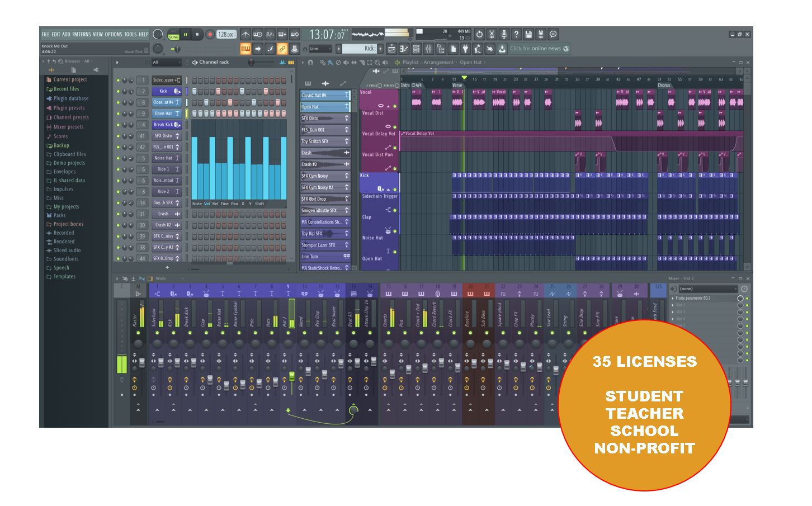
Task: Mute the Vocal Dist playlist track
Action: pyautogui.click(x=395, y=127)
